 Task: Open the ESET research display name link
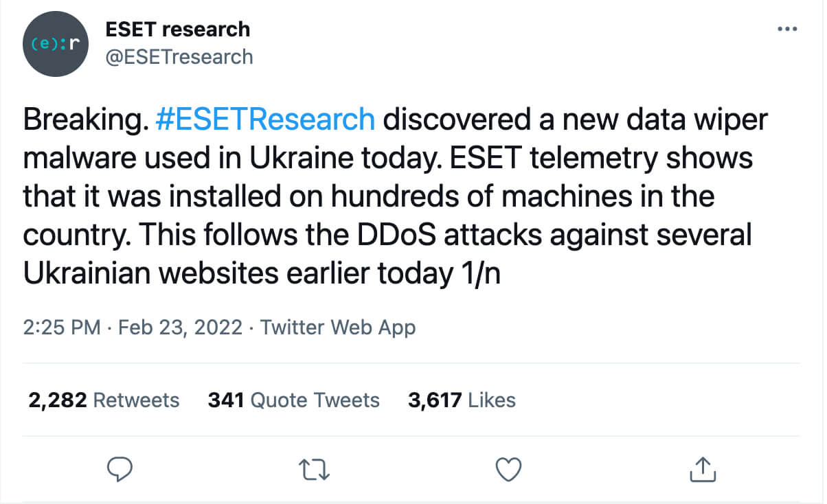(177, 30)
